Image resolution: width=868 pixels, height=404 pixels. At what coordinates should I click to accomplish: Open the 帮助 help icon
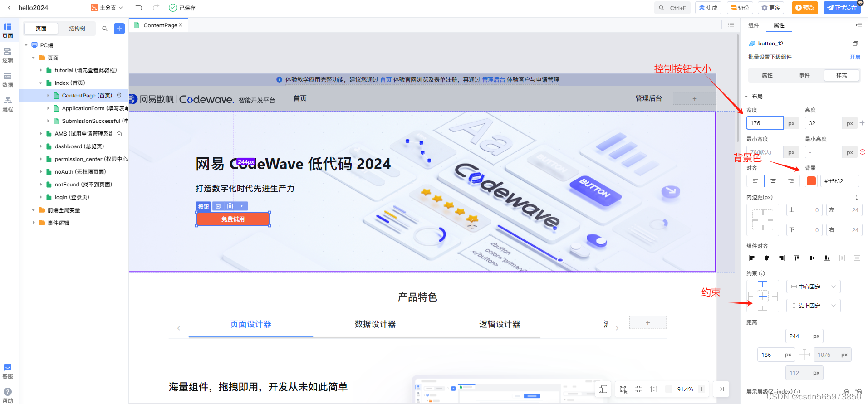point(8,394)
